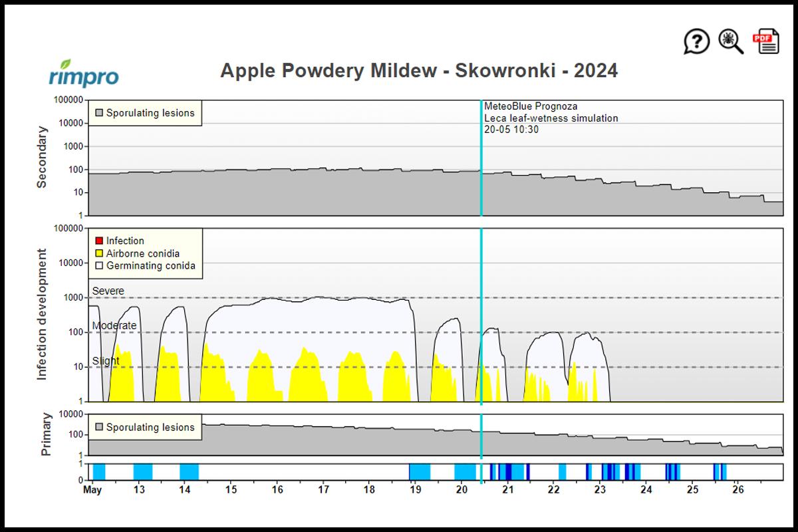Click date label 26 on time axis
The width and height of the screenshot is (798, 532).
737,490
